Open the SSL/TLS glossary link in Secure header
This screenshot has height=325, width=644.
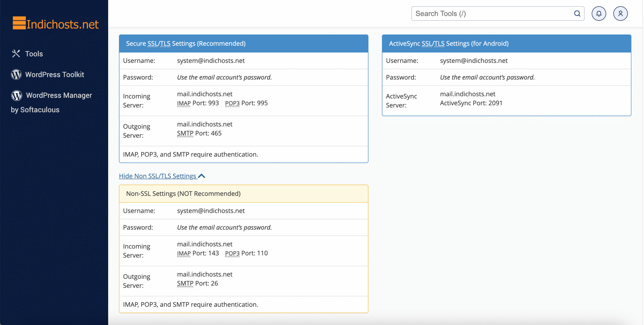click(x=159, y=43)
